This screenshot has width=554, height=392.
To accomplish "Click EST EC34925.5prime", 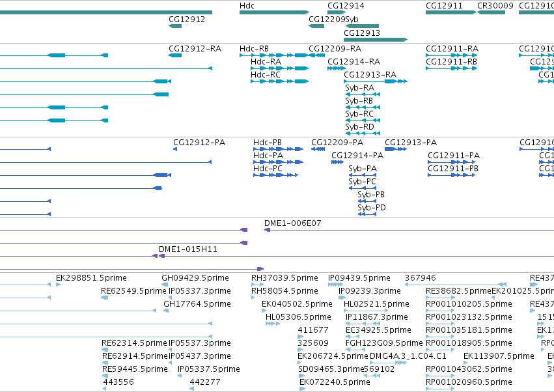I will click(x=378, y=330).
